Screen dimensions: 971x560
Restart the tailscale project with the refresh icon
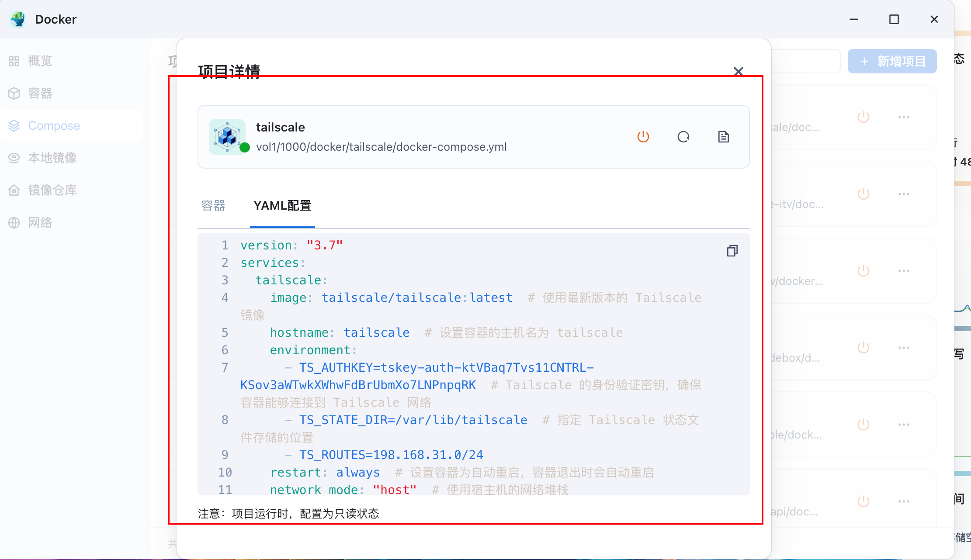tap(683, 137)
